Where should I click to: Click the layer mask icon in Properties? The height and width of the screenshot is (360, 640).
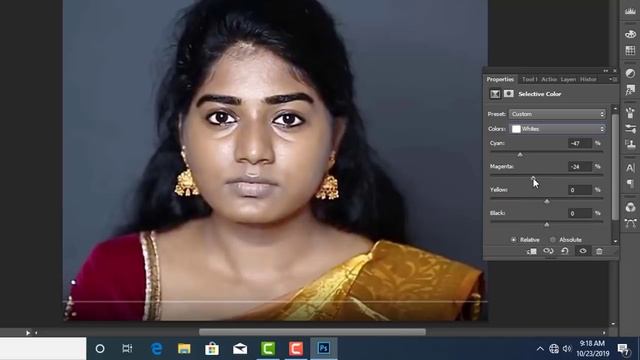coord(509,94)
